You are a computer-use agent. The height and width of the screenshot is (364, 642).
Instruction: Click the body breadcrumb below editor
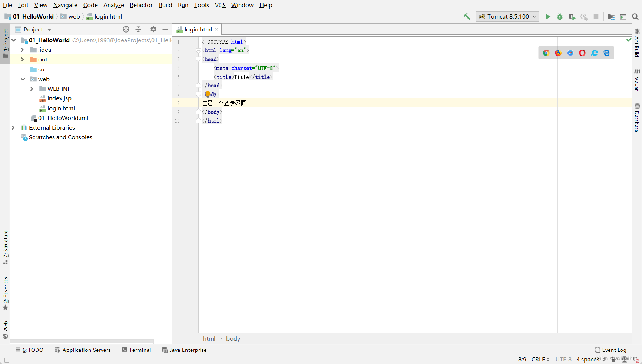point(233,338)
